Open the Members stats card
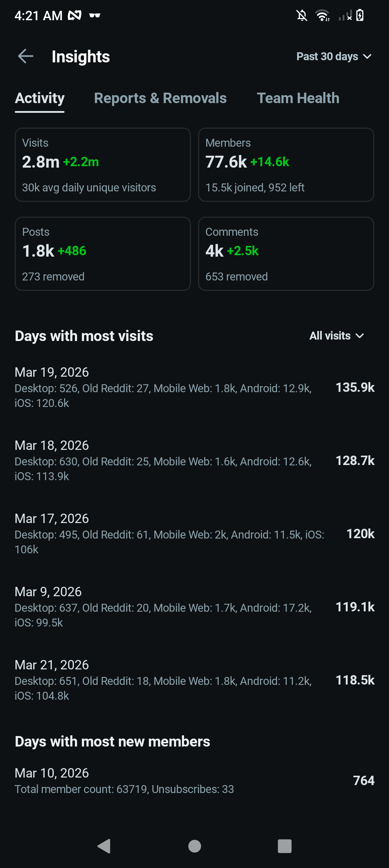Screen dimensions: 389x868 click(x=286, y=165)
